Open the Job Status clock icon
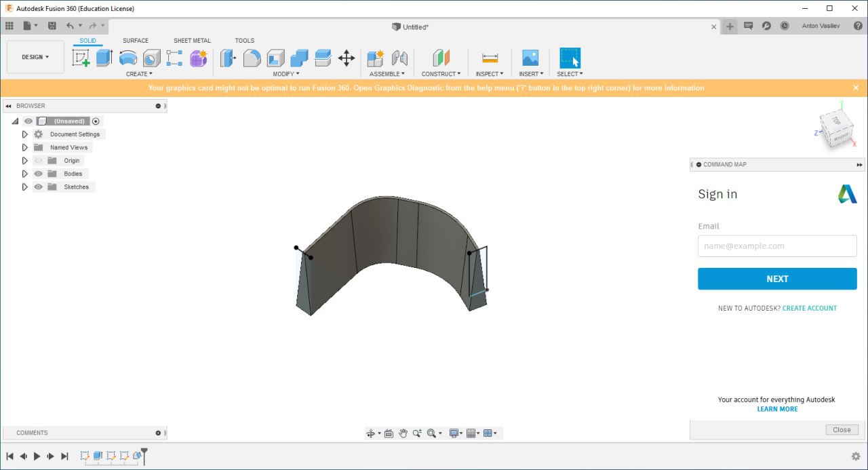 (785, 26)
